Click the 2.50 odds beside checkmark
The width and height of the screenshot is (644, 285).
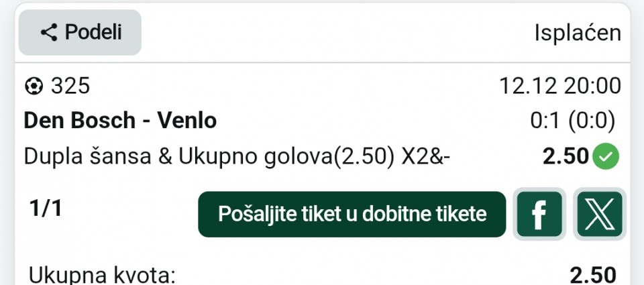point(566,157)
